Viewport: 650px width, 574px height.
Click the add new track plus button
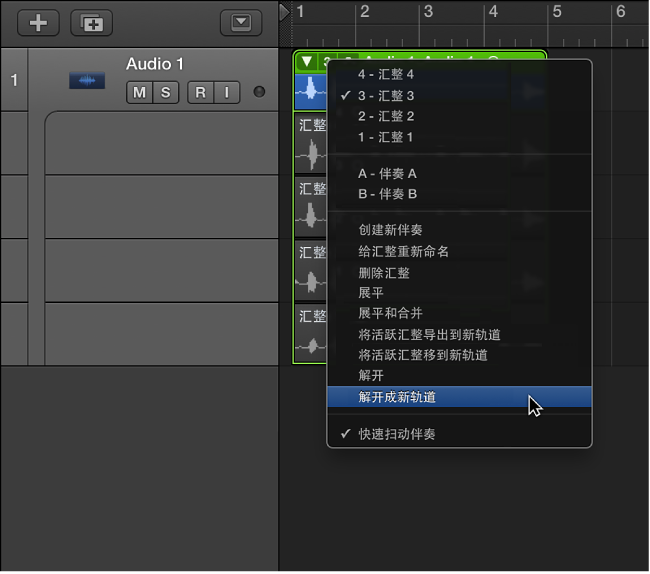pyautogui.click(x=38, y=23)
